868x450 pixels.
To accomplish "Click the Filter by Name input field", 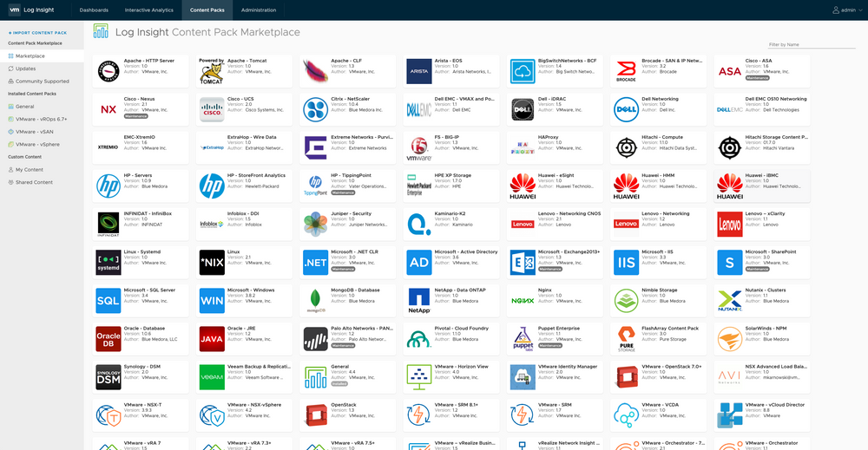I will tap(813, 45).
